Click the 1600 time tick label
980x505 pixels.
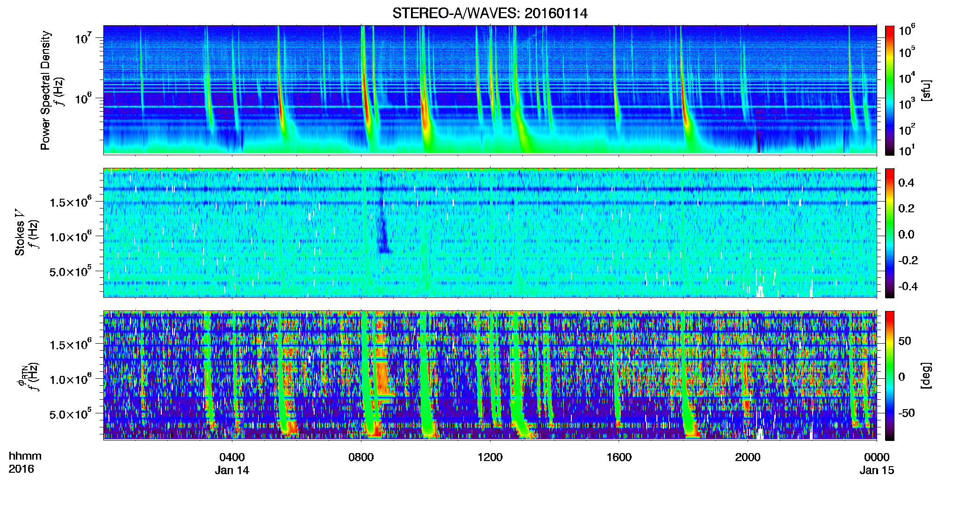(x=619, y=457)
